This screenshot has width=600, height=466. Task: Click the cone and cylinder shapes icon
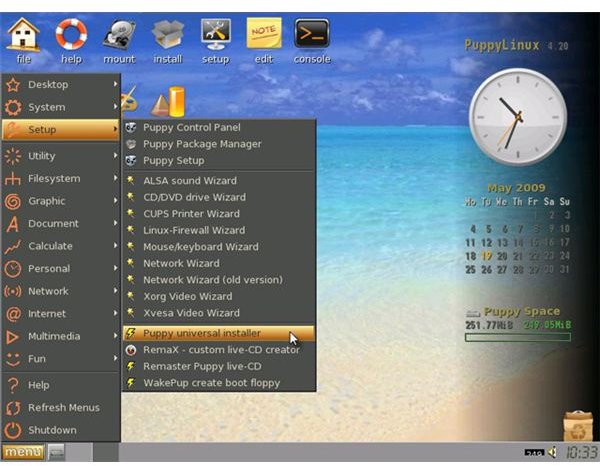(x=168, y=101)
